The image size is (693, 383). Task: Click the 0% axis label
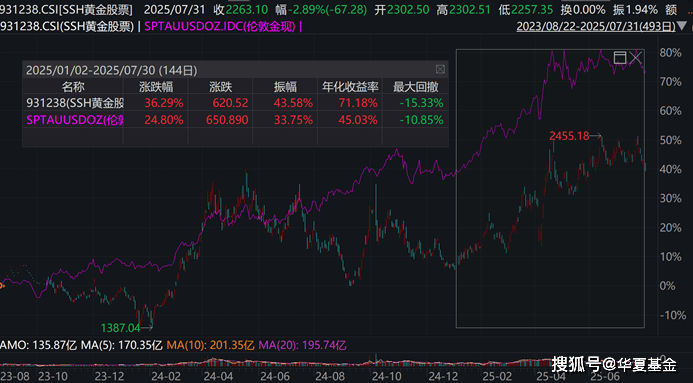point(667,286)
